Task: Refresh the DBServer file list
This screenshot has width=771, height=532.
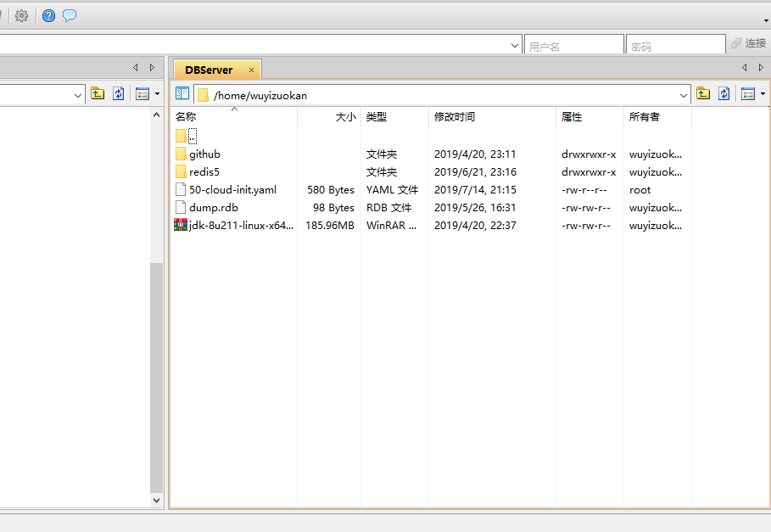Action: tap(724, 93)
